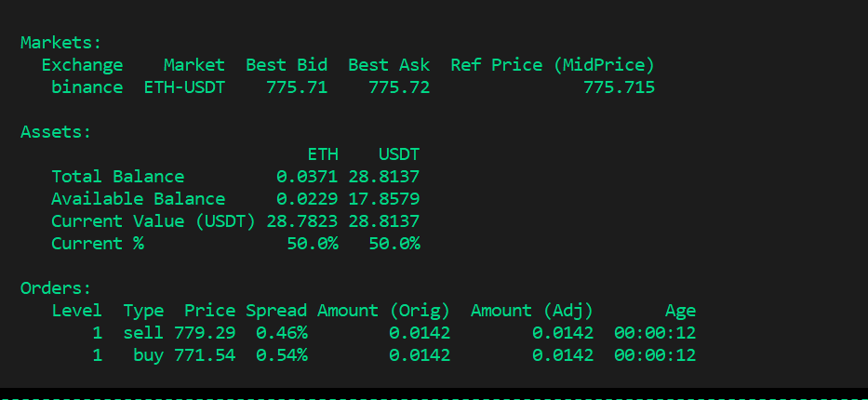Viewport: 868px width, 400px height.
Task: Click the ETH column header in Assets
Action: [323, 154]
